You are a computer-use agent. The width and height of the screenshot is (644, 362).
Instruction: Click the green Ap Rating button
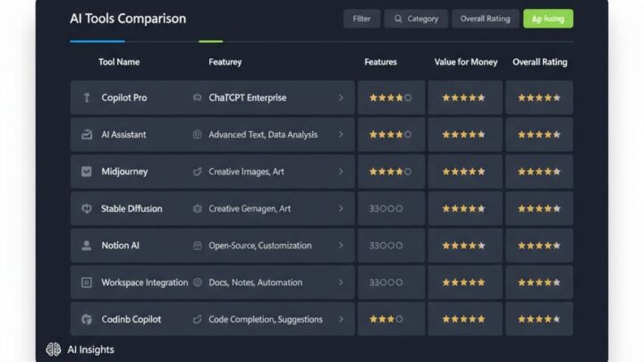pos(548,19)
